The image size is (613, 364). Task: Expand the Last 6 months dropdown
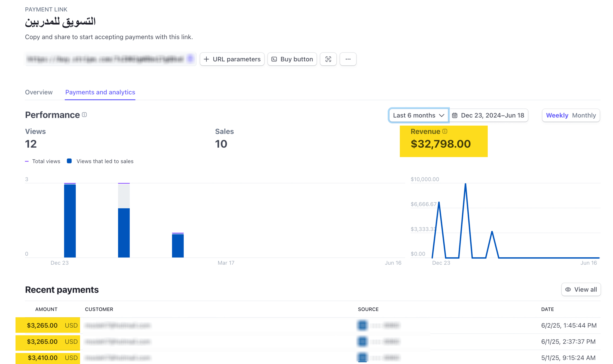(418, 115)
